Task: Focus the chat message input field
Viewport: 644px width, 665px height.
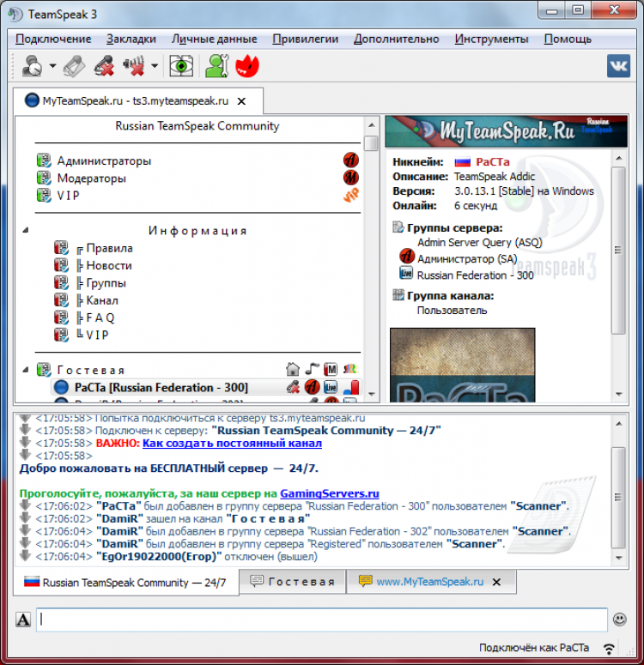Action: point(322,620)
